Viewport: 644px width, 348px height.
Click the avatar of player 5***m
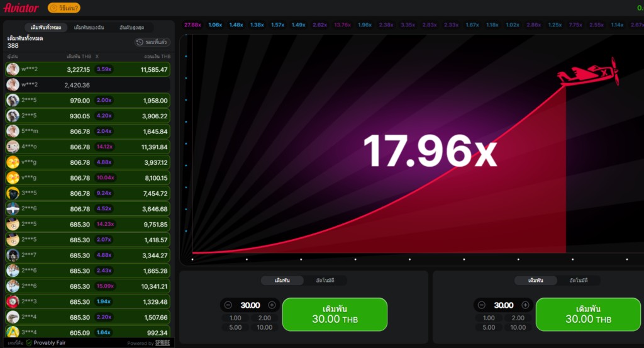point(13,131)
